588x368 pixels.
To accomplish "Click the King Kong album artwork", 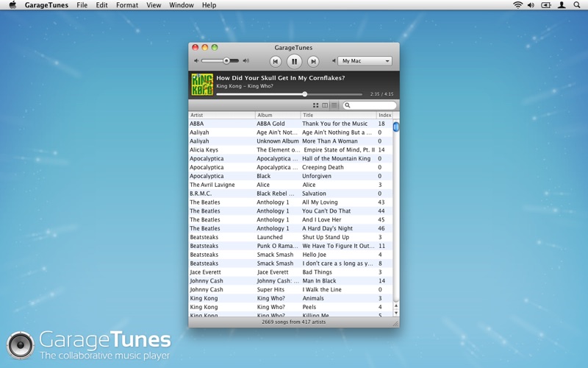I will point(202,84).
